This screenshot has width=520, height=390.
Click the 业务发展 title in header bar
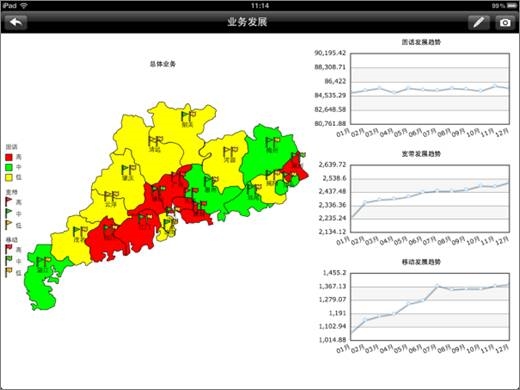click(x=247, y=22)
